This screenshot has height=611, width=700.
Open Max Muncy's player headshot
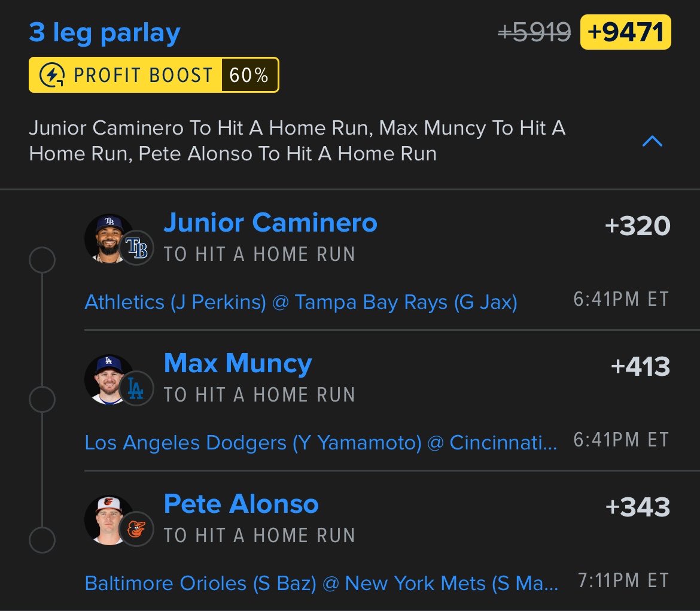click(108, 379)
